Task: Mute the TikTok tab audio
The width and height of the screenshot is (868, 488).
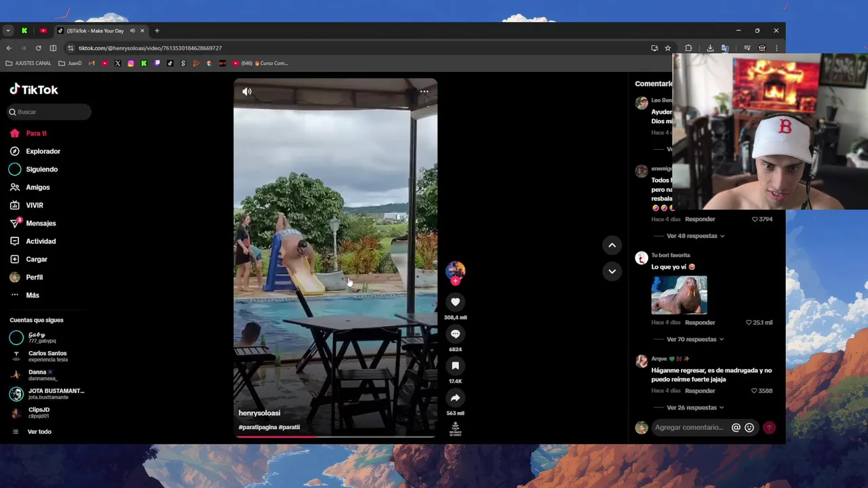Action: click(x=132, y=30)
